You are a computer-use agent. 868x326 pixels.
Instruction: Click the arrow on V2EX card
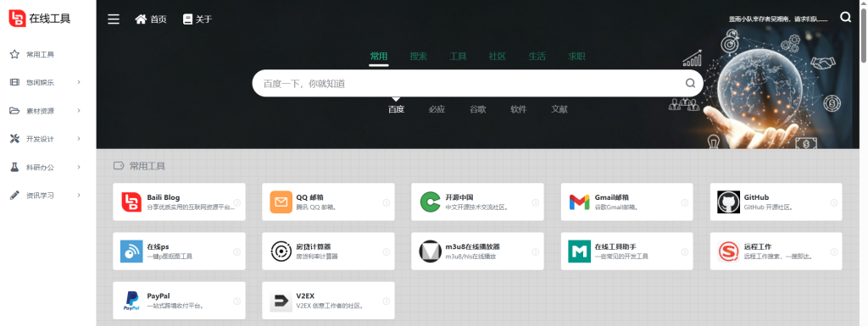click(387, 301)
